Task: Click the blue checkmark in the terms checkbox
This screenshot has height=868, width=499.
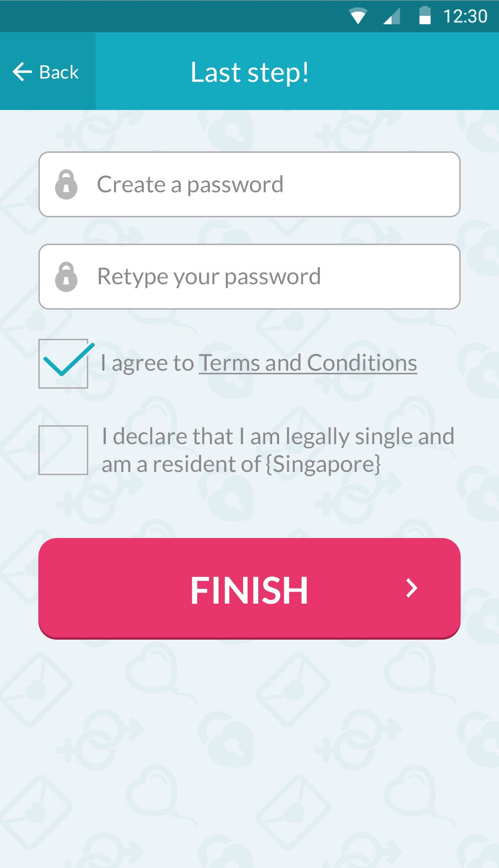Action: point(68,360)
